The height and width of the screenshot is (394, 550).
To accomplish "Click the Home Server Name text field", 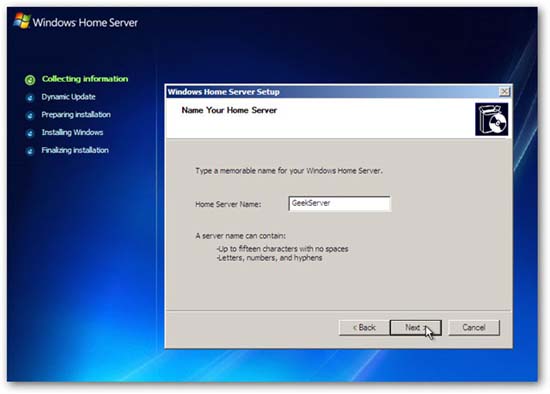I will 339,203.
